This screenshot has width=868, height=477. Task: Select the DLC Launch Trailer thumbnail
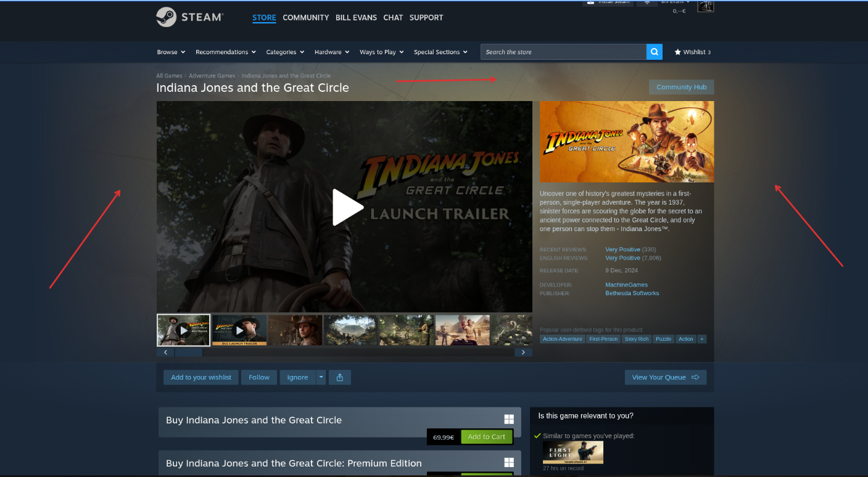[x=239, y=330]
